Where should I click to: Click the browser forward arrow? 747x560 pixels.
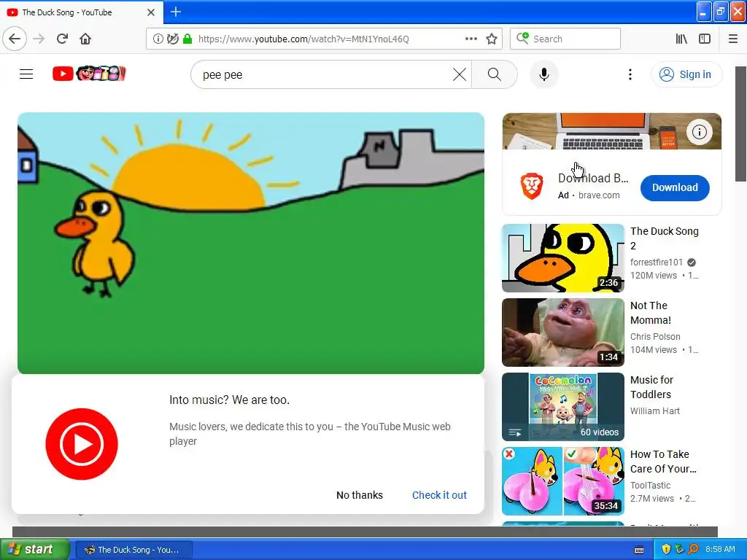(39, 39)
